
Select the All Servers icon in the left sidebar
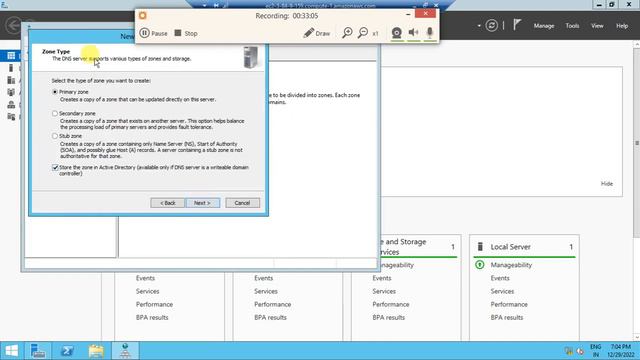point(11,80)
